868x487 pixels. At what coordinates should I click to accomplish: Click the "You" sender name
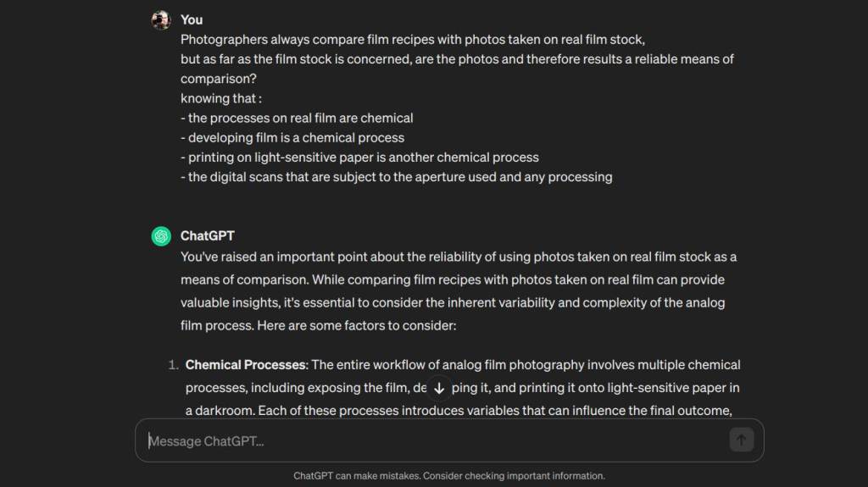pos(192,20)
